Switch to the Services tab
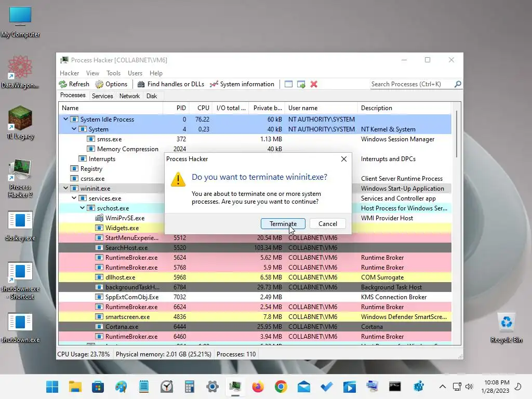This screenshot has width=532, height=399. click(102, 96)
